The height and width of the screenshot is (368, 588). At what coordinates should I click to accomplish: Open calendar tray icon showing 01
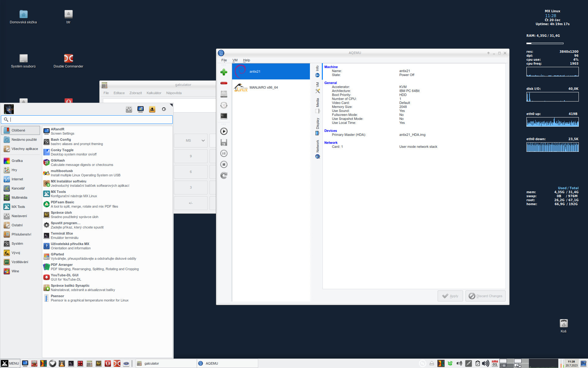coord(495,363)
